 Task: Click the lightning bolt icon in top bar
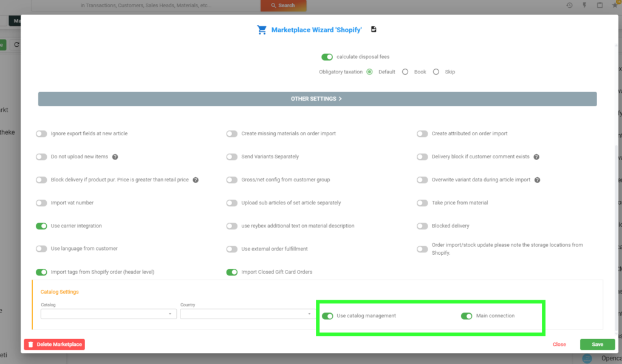coord(584,5)
